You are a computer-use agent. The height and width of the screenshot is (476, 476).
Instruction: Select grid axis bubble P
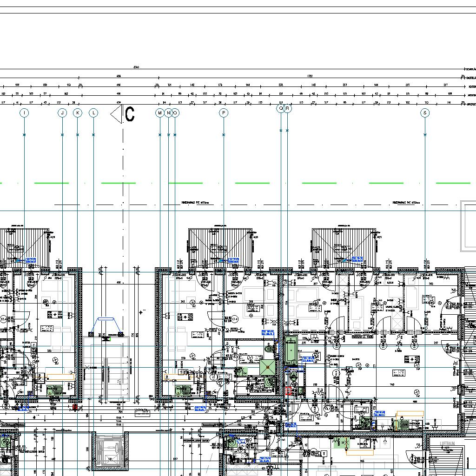[x=224, y=112]
